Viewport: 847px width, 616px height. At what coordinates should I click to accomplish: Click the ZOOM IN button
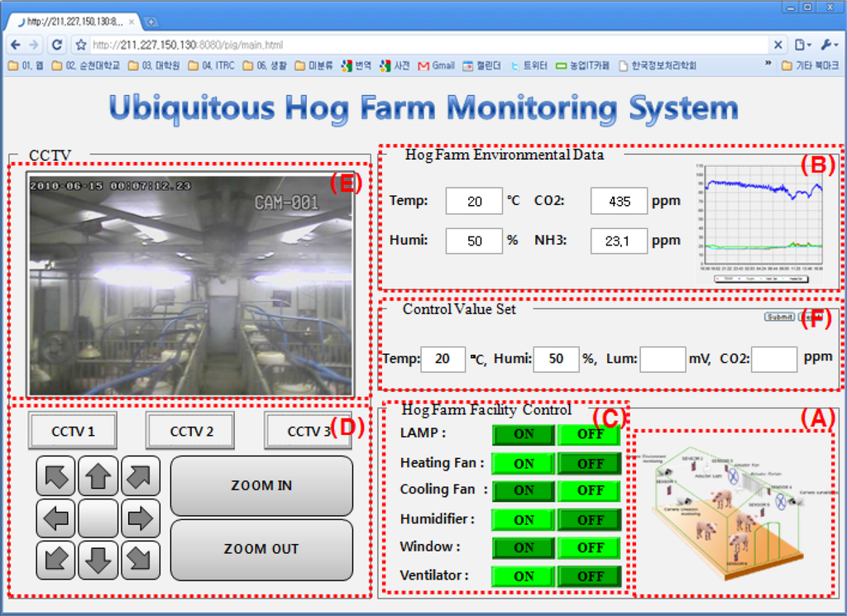click(x=261, y=485)
